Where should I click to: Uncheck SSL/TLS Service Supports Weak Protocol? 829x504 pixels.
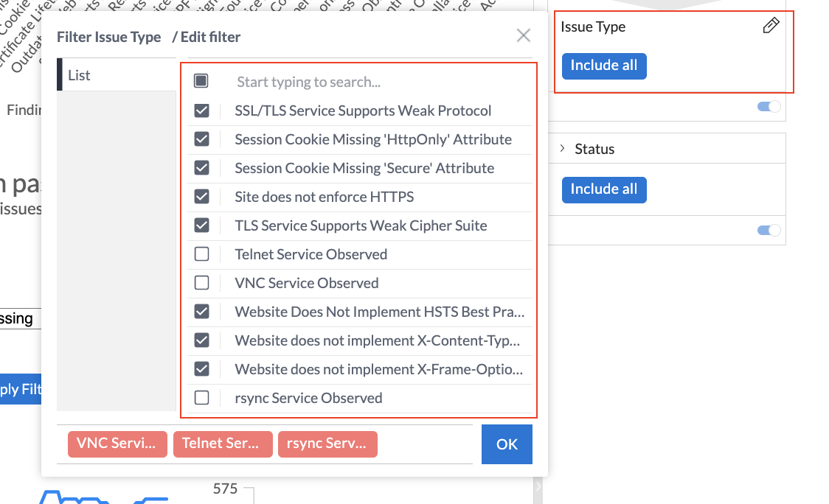(201, 111)
